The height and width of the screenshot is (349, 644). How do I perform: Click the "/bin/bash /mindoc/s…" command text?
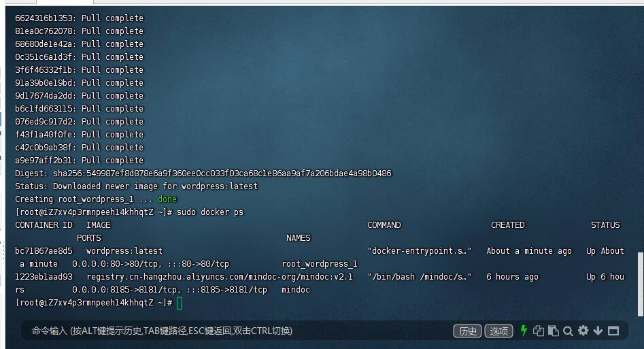click(420, 277)
